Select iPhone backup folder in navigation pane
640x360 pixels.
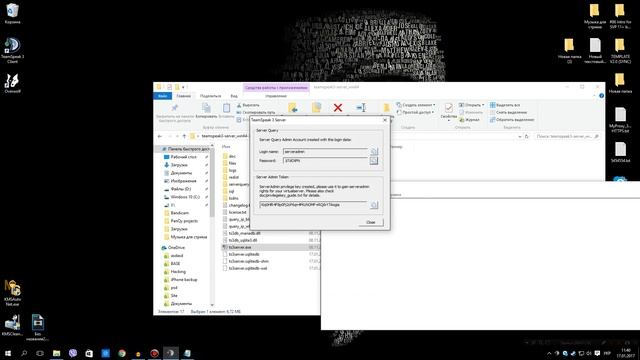click(184, 280)
